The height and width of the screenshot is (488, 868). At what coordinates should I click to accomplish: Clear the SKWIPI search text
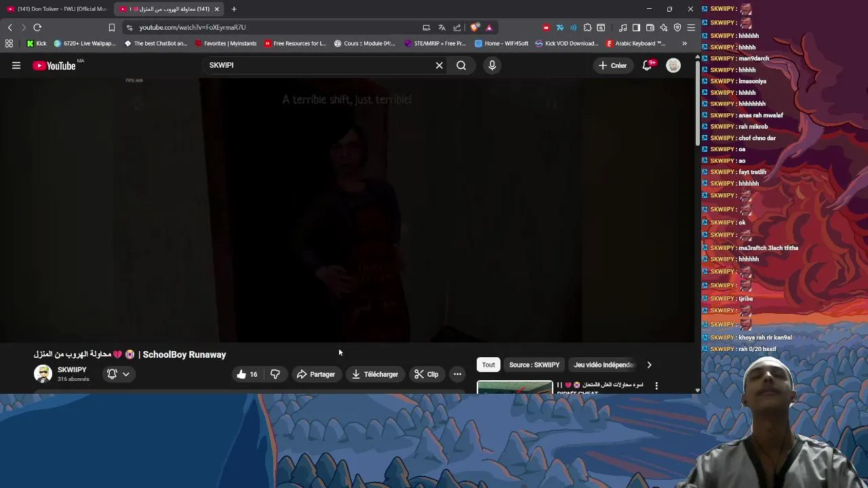tap(439, 66)
